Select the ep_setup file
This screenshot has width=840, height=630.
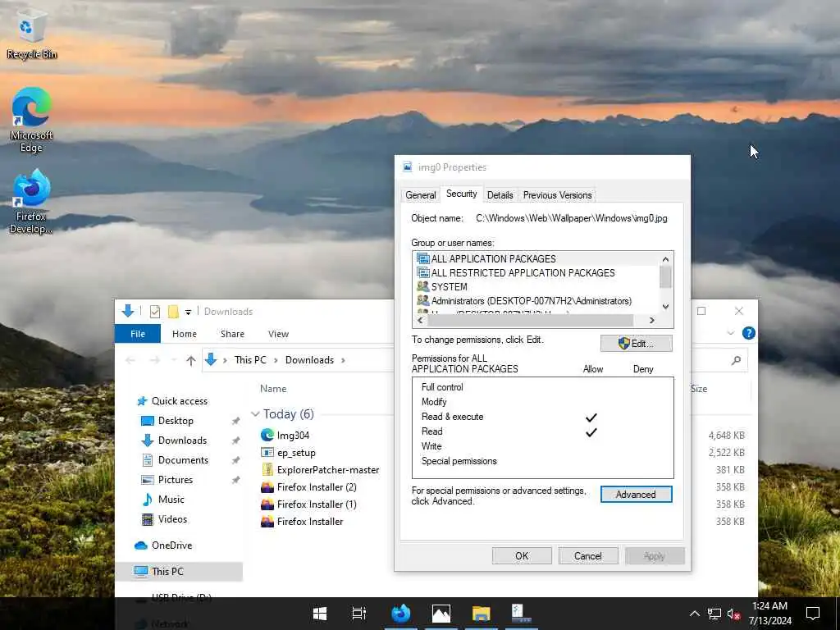pyautogui.click(x=295, y=453)
